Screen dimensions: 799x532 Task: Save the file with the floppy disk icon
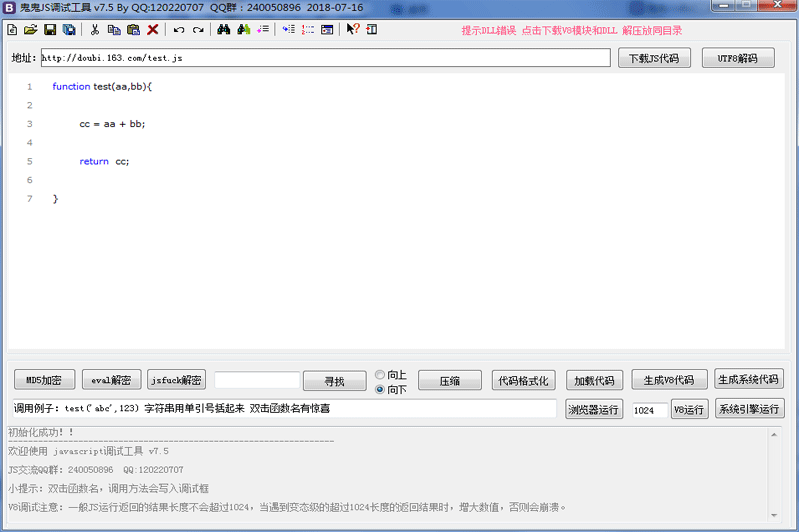pyautogui.click(x=50, y=30)
